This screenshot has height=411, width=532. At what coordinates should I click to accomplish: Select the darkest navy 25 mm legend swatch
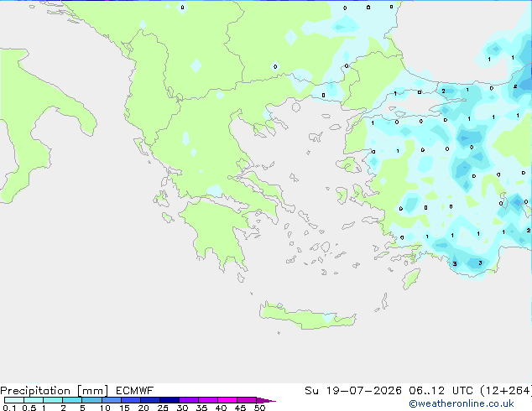(170, 400)
